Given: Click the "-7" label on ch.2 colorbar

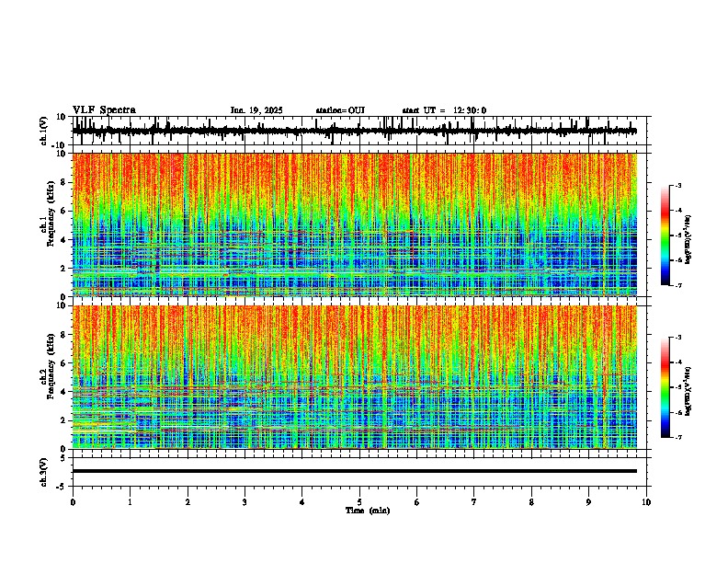Looking at the screenshot, I should 678,437.
